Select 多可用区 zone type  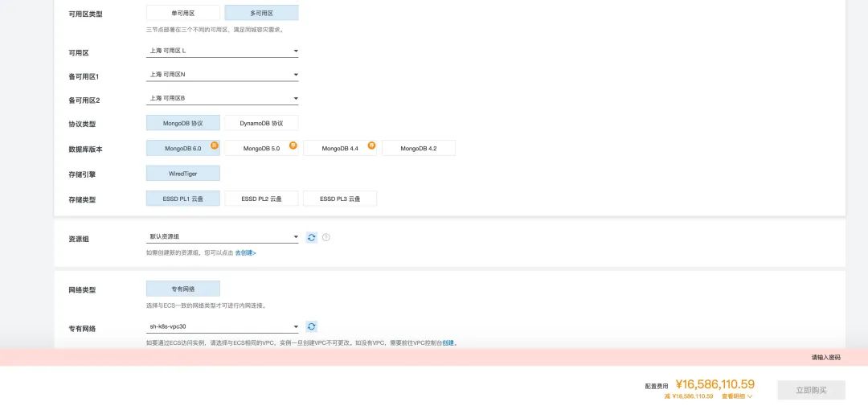261,13
